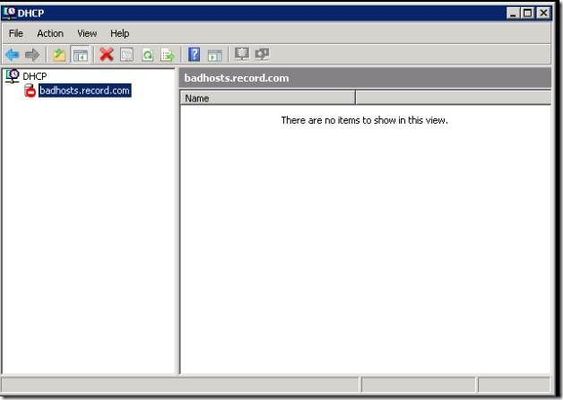563x400 pixels.
Task: Open the View menu
Action: click(87, 33)
